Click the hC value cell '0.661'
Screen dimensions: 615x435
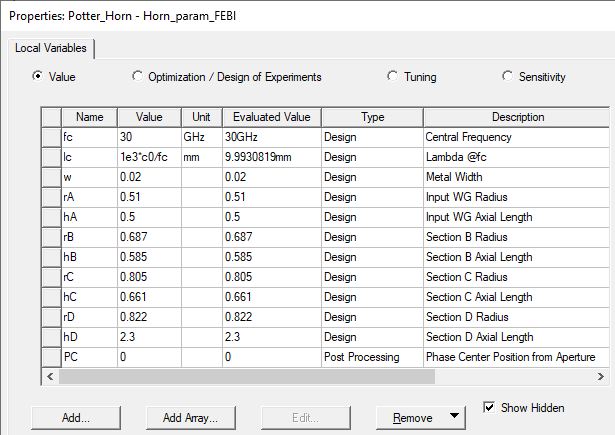[x=149, y=297]
